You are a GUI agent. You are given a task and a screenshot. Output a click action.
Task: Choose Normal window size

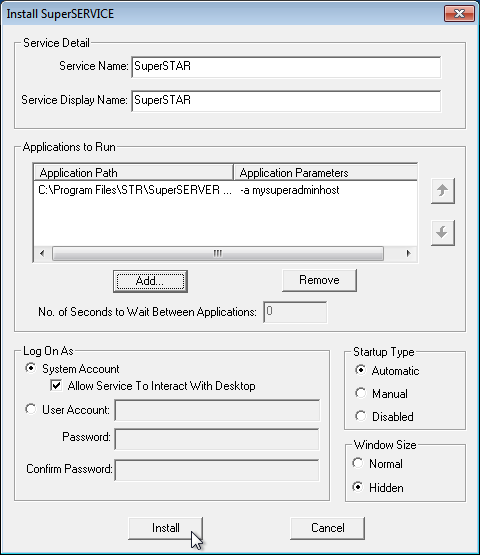point(358,463)
